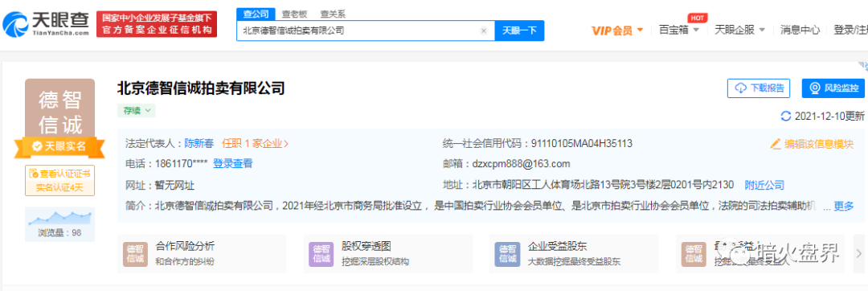
Task: Expand the 百宝箱 menu
Action: pos(679,30)
